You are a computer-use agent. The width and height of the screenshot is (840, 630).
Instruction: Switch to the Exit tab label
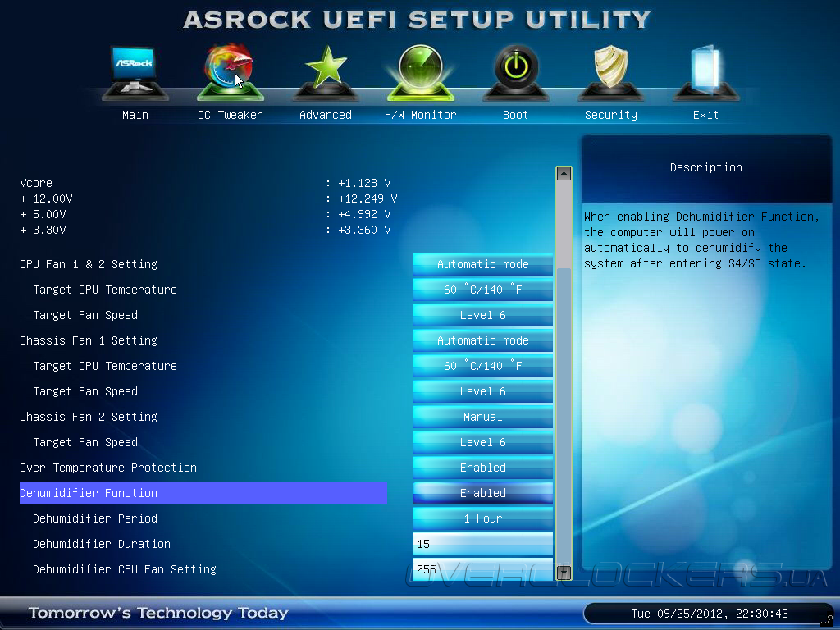point(705,115)
